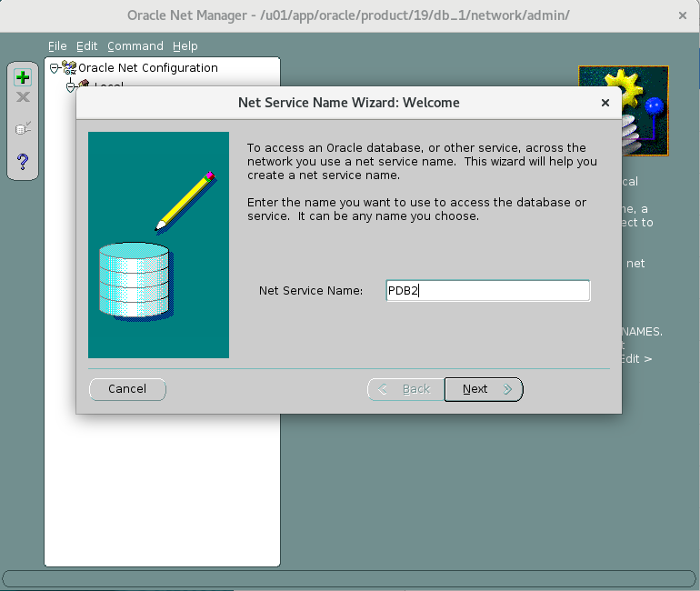This screenshot has height=591, width=700.
Task: Open the Command menu
Action: pos(135,46)
